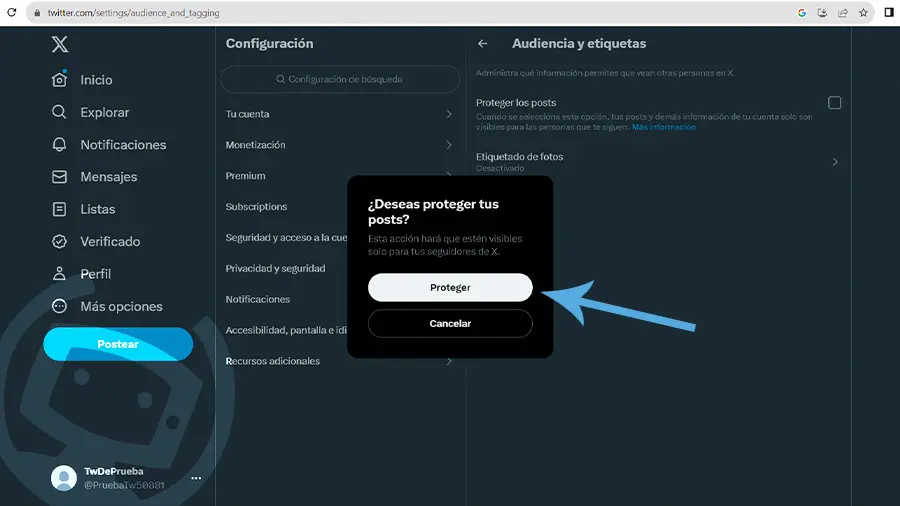This screenshot has height=506, width=900.
Task: Click the @PruebaTw50881 handle
Action: tap(124, 485)
